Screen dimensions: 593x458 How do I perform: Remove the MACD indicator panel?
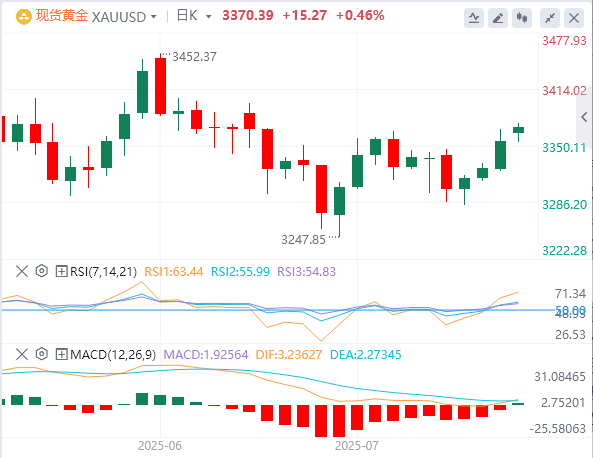tap(22, 354)
